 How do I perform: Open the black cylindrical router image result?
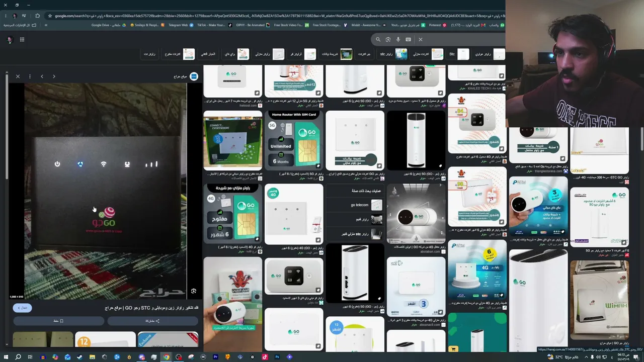pos(416,140)
